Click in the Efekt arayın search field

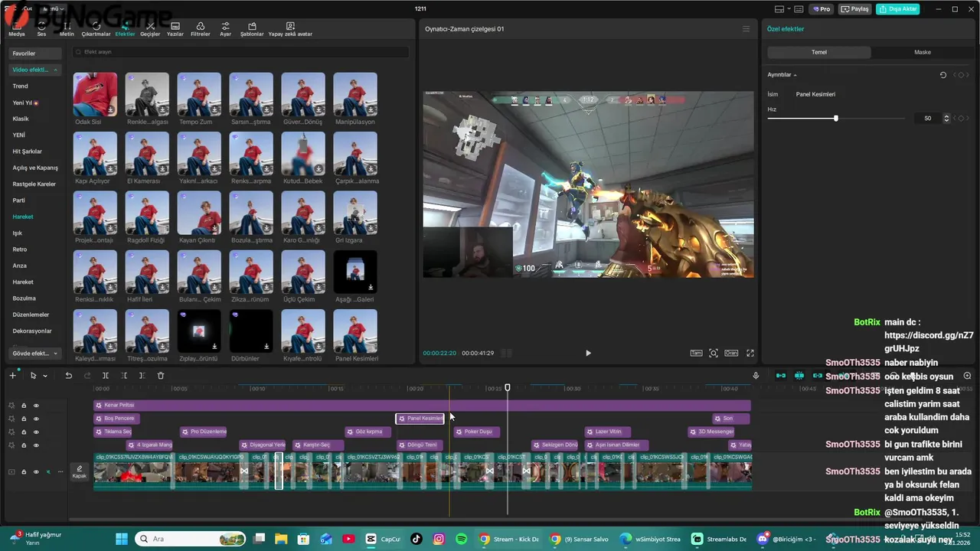(240, 52)
